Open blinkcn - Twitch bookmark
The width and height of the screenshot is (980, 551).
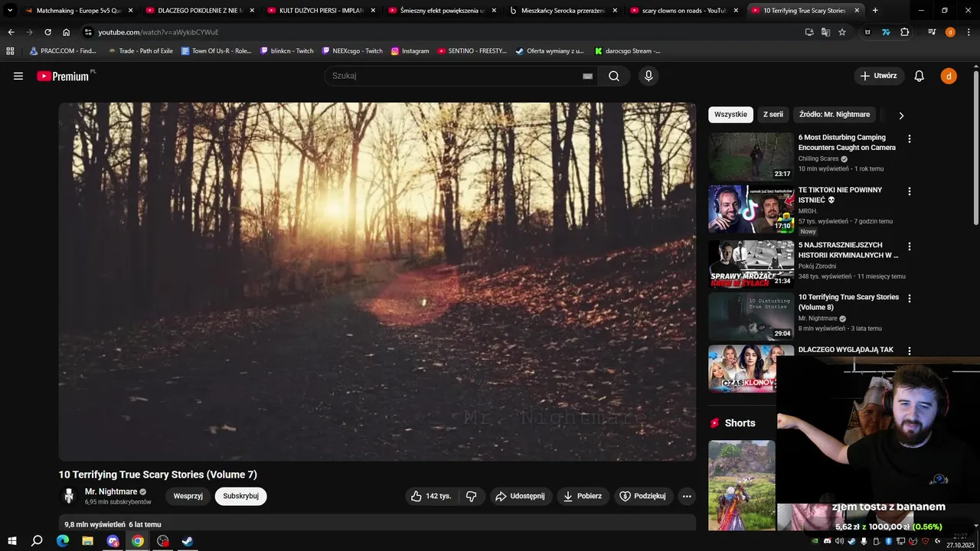point(286,51)
